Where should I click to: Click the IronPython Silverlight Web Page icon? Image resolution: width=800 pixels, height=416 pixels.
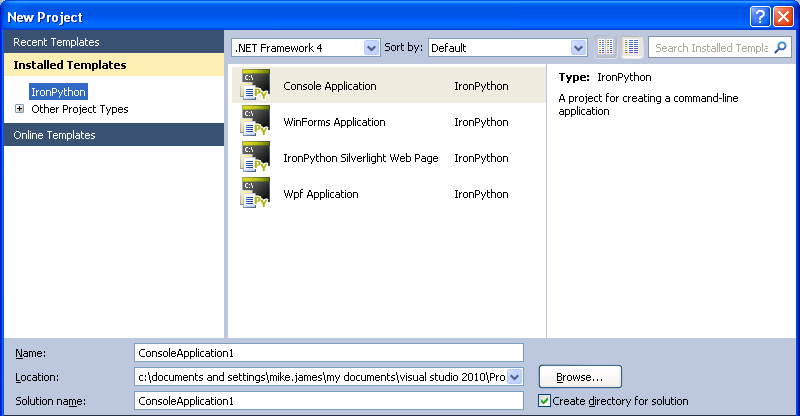(255, 157)
